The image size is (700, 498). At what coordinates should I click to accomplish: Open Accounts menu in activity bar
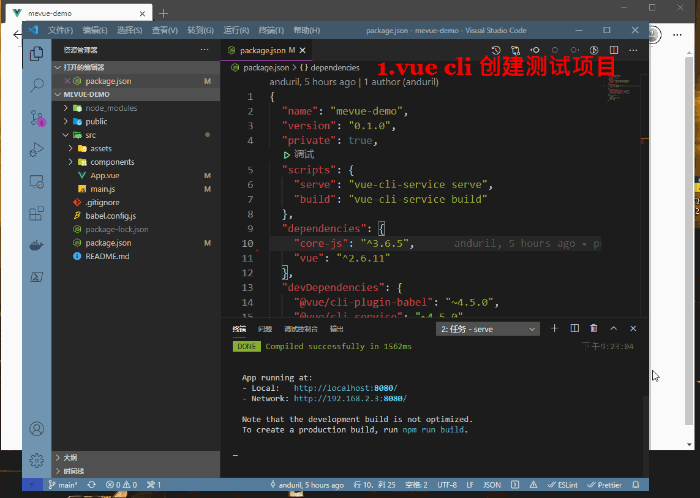[37, 429]
